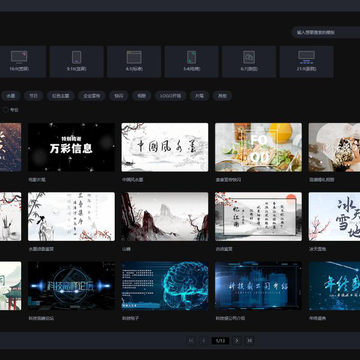The height and width of the screenshot is (360, 360).
Task: Open the 万彩信息 movie credits template
Action: 71,147
